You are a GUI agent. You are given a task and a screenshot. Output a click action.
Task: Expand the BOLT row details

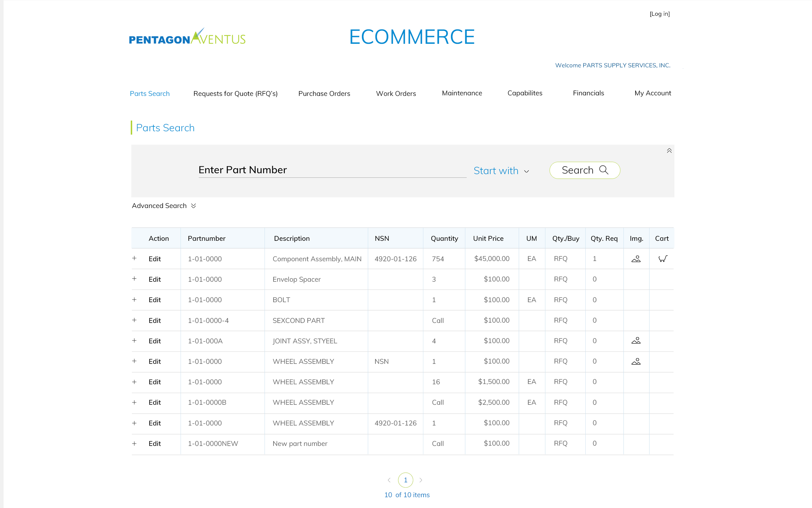point(134,300)
